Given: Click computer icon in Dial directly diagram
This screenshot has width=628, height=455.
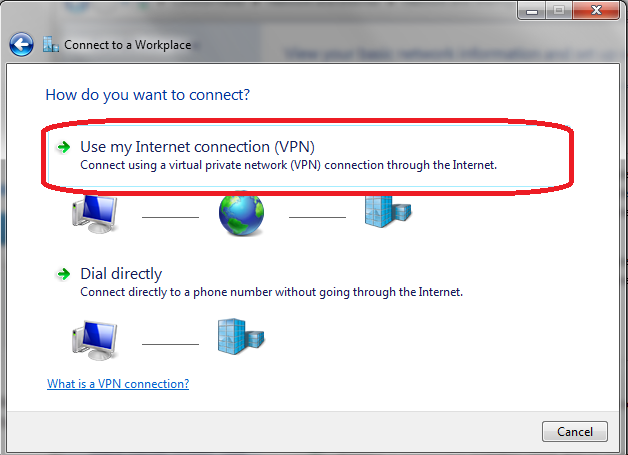Looking at the screenshot, I should point(95,340).
